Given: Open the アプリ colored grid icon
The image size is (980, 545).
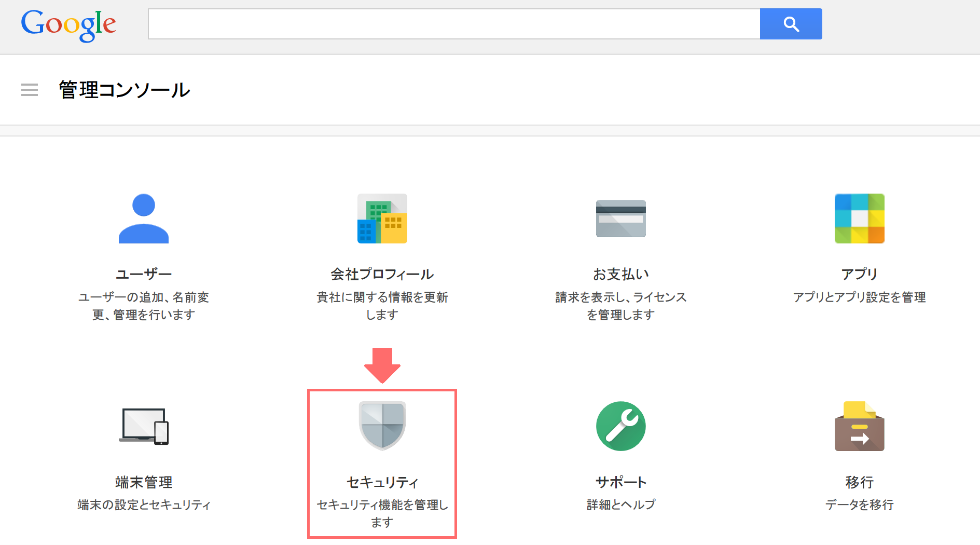Looking at the screenshot, I should pyautogui.click(x=859, y=219).
